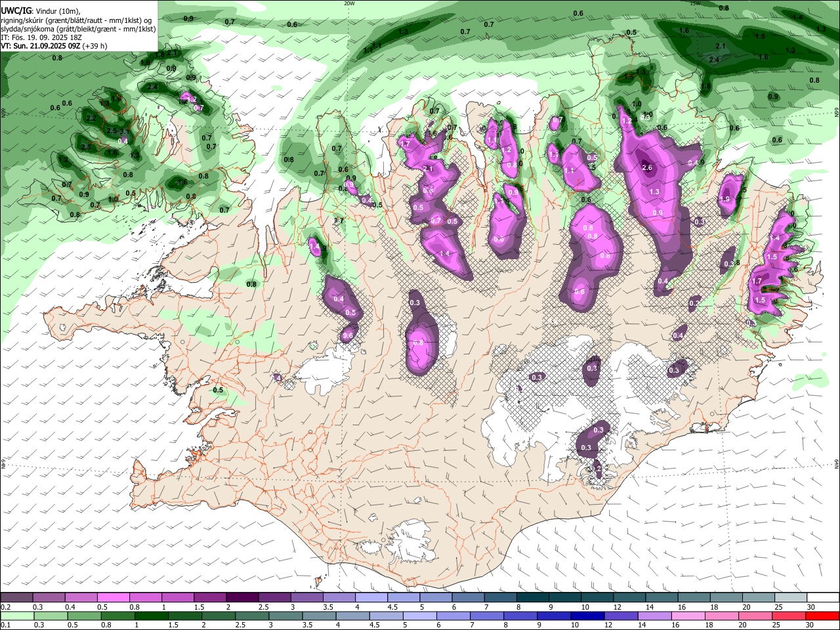
Task: Pick the medium green swatch labeled 0.5, lower scale
Action: [x=83, y=616]
